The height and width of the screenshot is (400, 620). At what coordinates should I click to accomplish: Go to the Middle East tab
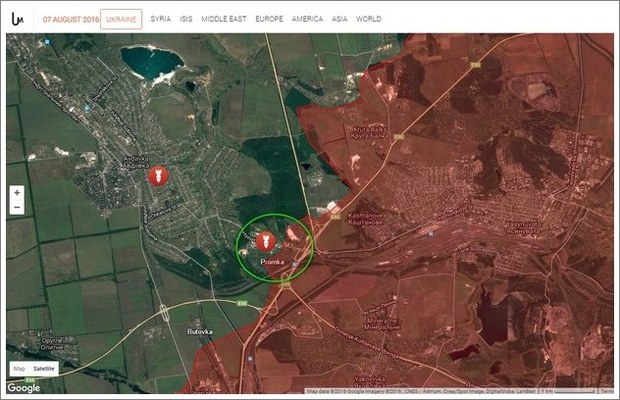223,19
